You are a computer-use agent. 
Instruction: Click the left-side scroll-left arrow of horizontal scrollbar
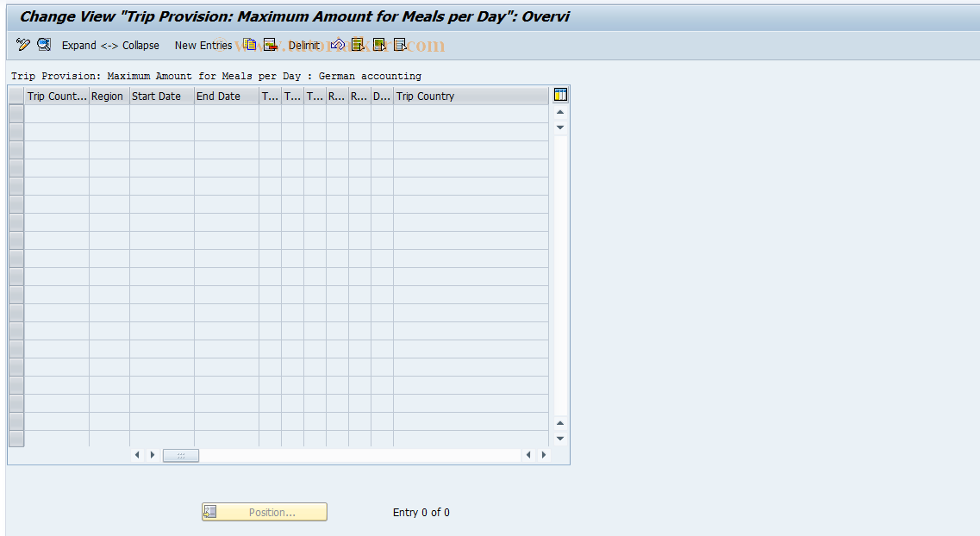pos(138,455)
